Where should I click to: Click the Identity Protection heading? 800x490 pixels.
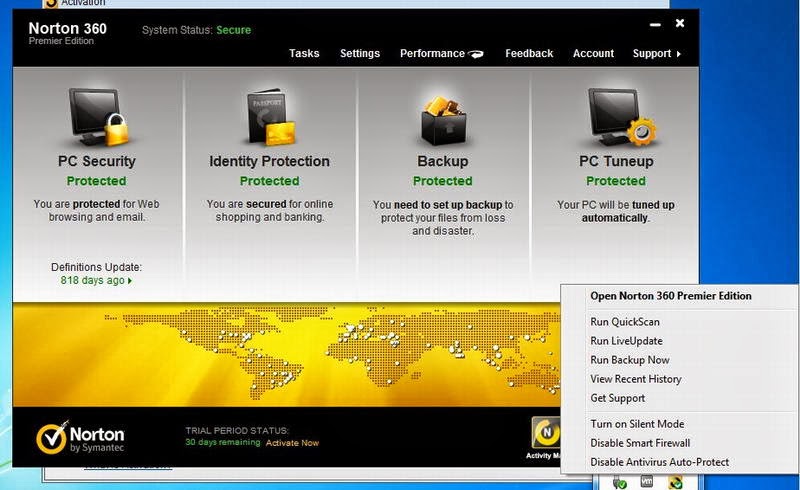coord(269,161)
